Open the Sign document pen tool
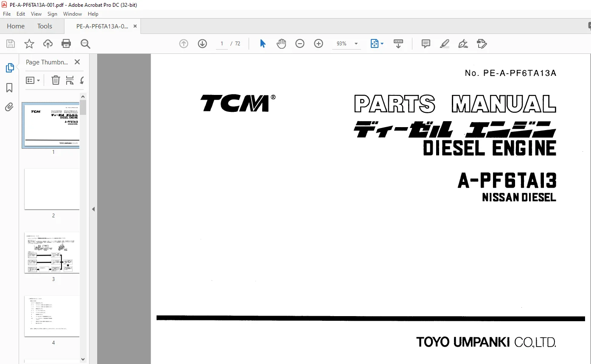591x364 pixels. click(463, 44)
